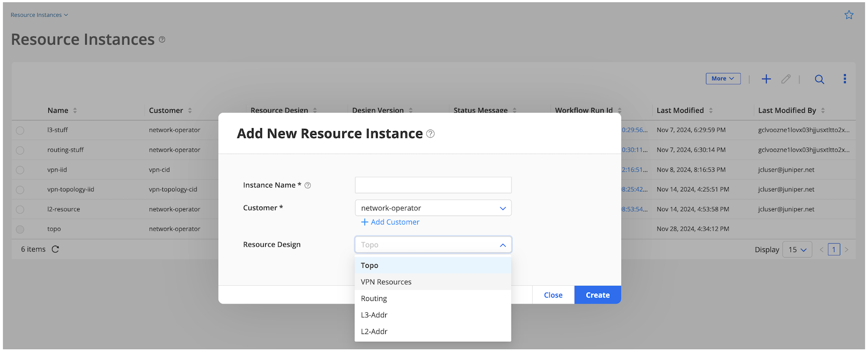
Task: Click the Add Customer link
Action: 391,222
